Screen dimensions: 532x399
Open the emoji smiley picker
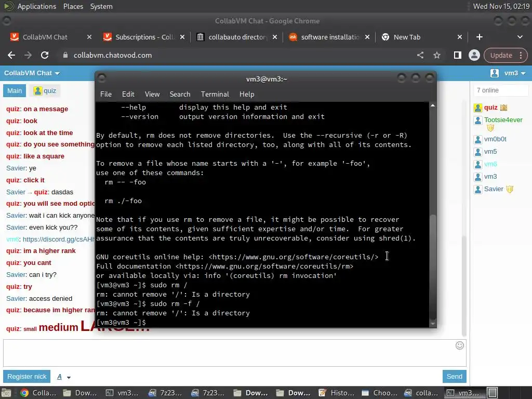click(x=459, y=345)
